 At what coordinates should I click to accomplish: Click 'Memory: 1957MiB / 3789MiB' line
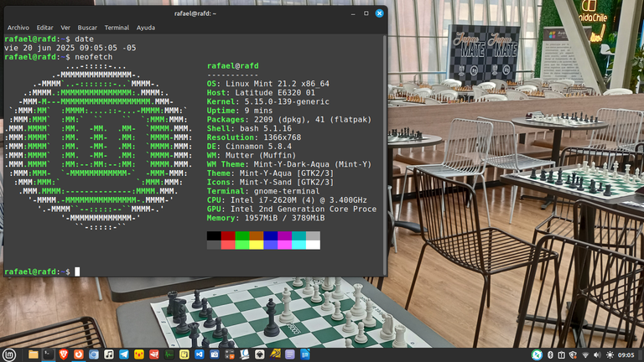266,219
